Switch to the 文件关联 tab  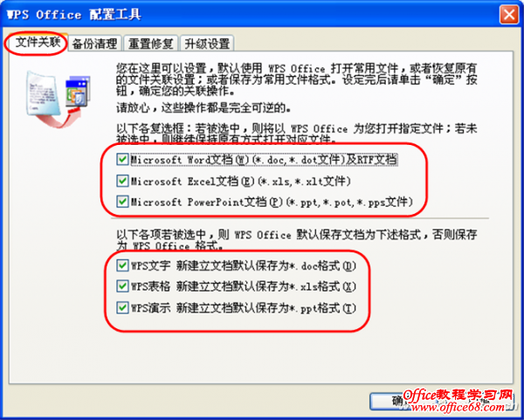[38, 43]
